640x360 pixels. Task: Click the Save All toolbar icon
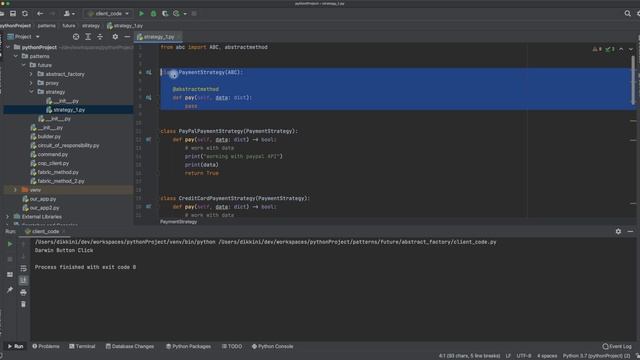tap(13, 13)
